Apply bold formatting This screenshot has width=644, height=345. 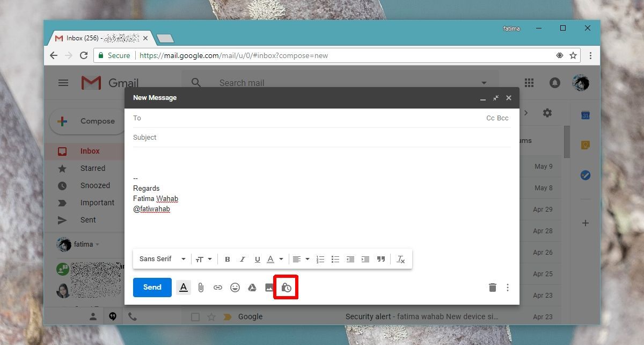tap(228, 259)
